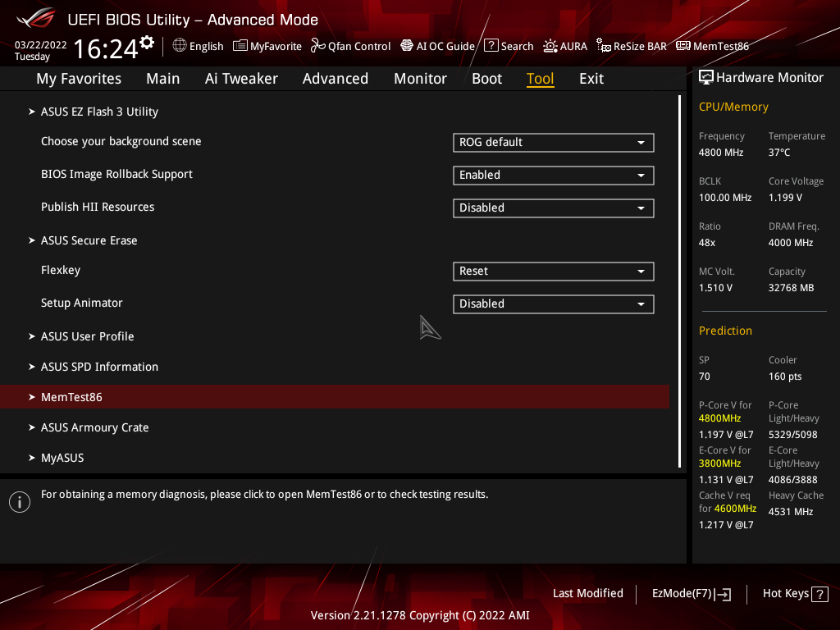Click the Search question mark icon
Screen dimensions: 840x630
point(491,46)
